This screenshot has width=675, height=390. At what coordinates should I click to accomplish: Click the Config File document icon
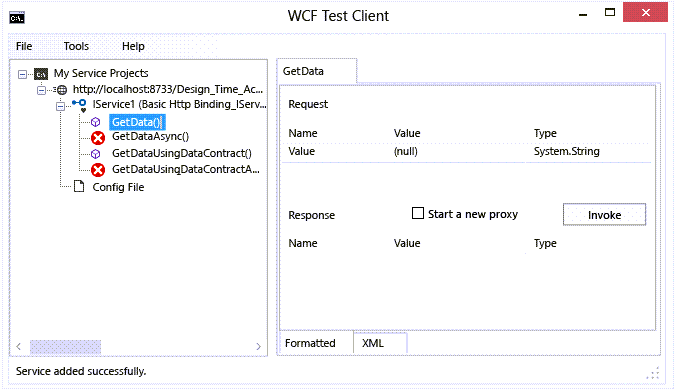click(79, 186)
